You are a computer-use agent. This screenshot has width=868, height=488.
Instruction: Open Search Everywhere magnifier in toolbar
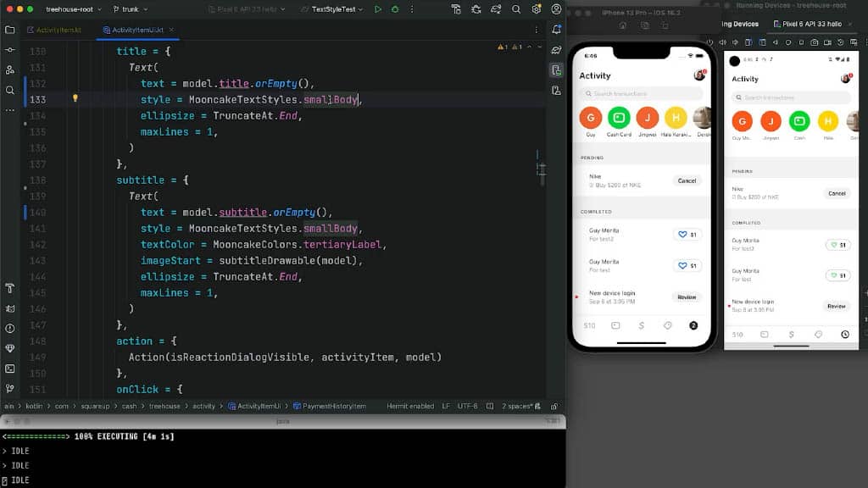pyautogui.click(x=516, y=9)
